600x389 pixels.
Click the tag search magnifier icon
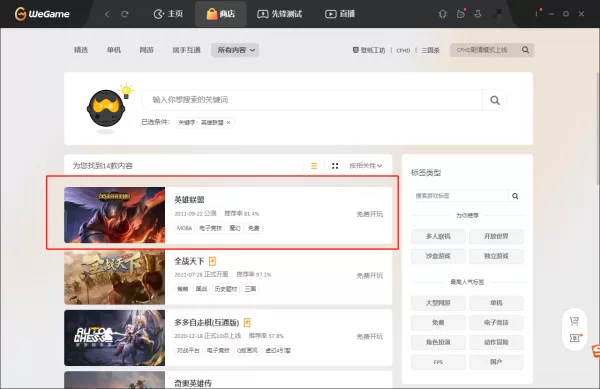pos(515,196)
